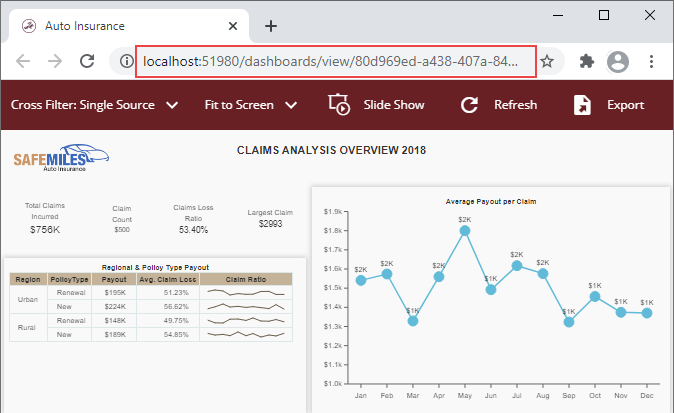This screenshot has width=674, height=413.
Task: Close the Auto Insurance tab
Action: click(x=232, y=26)
